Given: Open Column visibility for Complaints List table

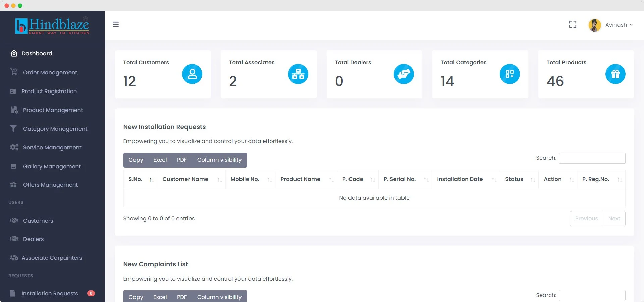Looking at the screenshot, I should [219, 297].
